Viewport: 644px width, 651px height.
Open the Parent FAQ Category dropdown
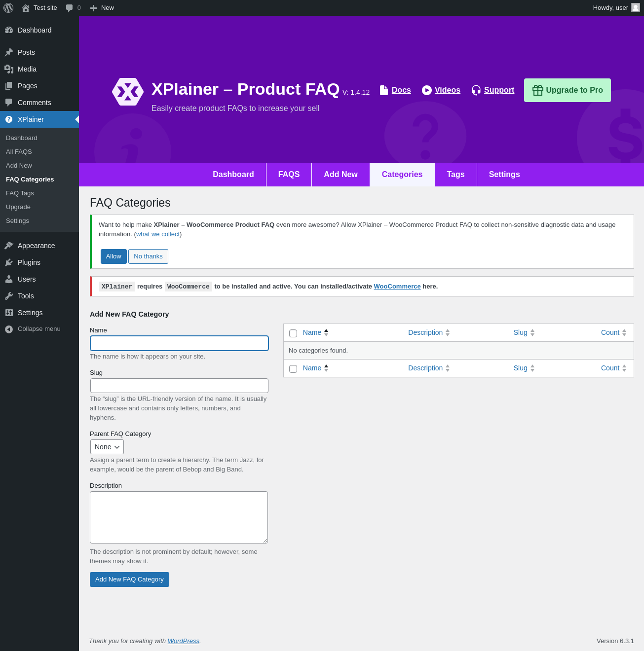(x=107, y=447)
